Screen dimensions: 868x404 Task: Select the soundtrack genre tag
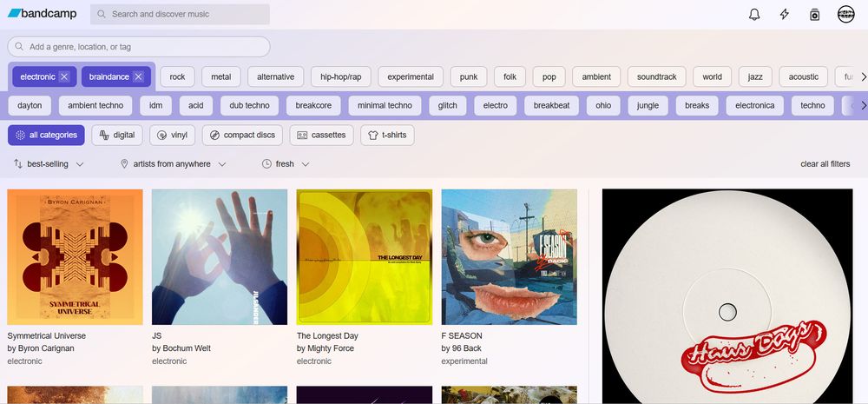656,77
